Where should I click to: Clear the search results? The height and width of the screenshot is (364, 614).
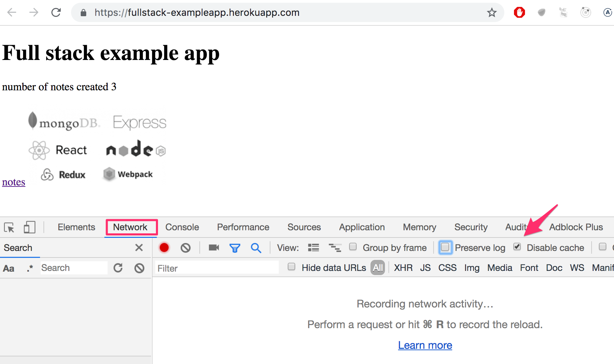point(139,268)
